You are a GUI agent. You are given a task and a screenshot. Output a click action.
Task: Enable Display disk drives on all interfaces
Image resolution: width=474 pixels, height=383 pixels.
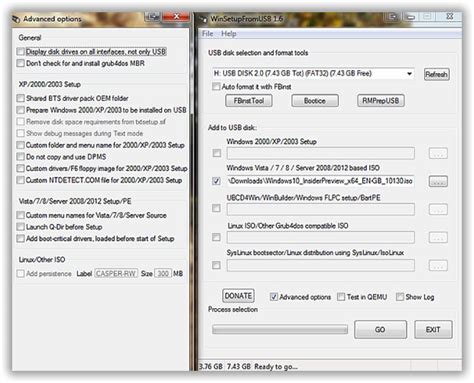(x=21, y=51)
